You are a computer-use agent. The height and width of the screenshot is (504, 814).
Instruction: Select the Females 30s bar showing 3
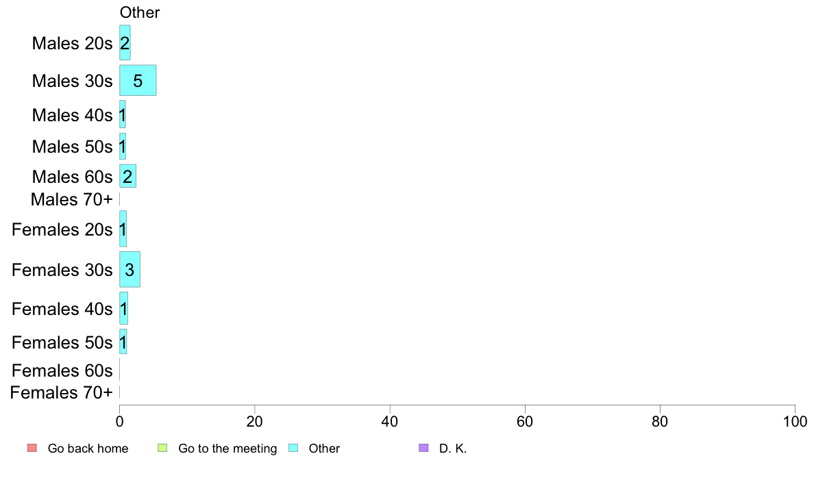click(129, 269)
